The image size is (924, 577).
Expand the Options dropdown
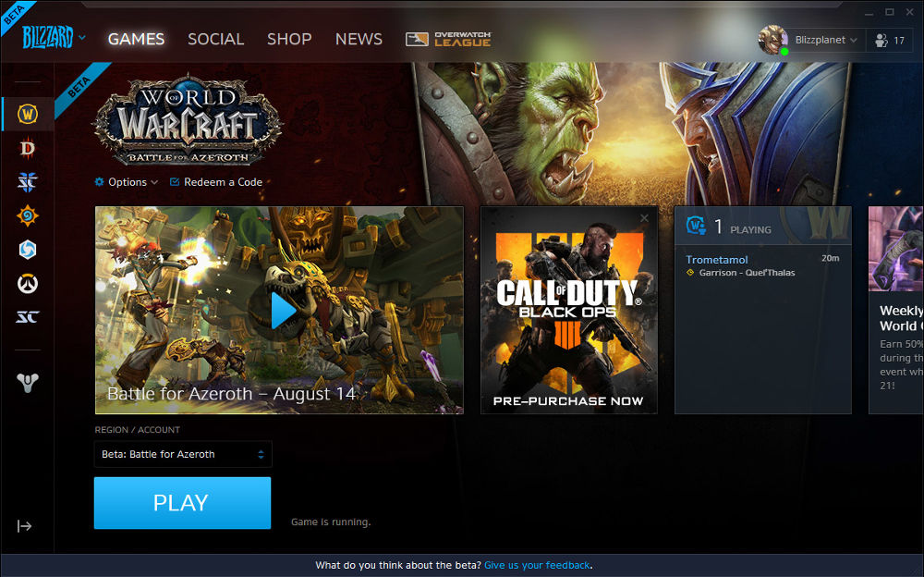tap(127, 182)
